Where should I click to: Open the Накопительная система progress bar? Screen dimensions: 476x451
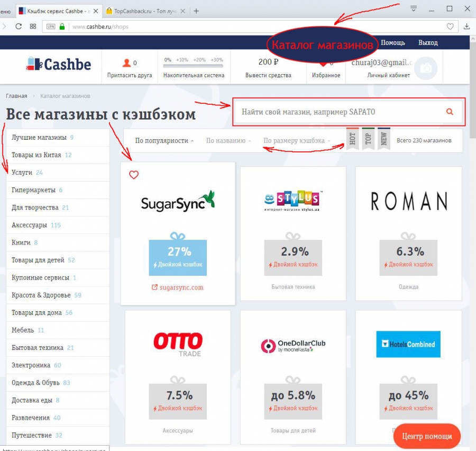coord(194,66)
